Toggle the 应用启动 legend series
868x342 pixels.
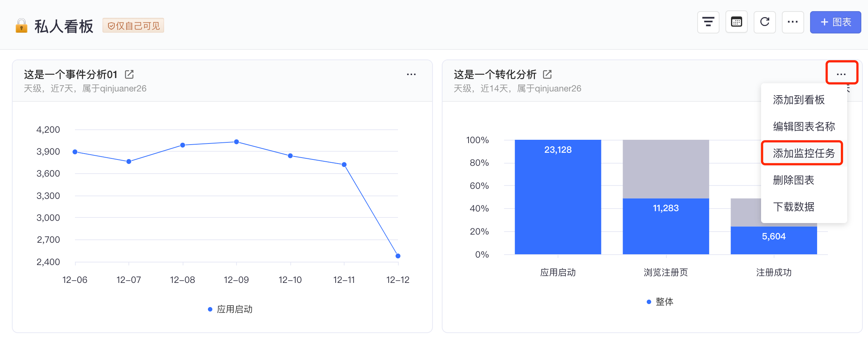231,309
